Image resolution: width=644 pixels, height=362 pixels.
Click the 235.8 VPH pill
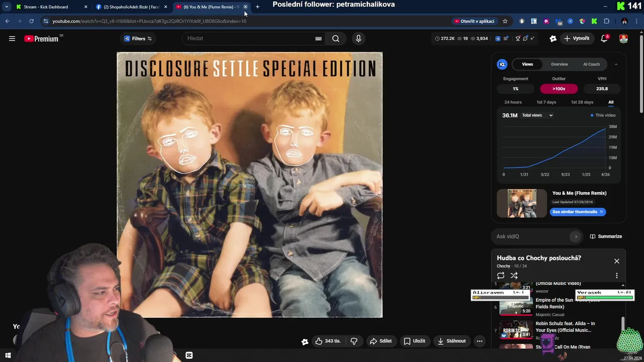click(602, 88)
